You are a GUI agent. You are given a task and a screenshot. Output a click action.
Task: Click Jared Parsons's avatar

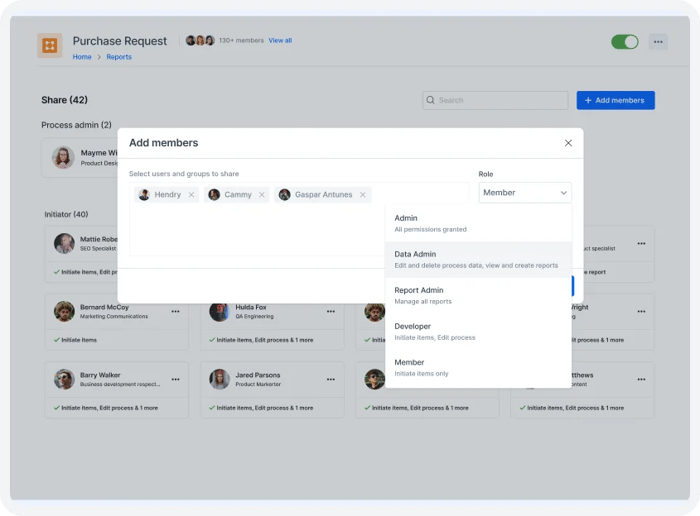[220, 379]
